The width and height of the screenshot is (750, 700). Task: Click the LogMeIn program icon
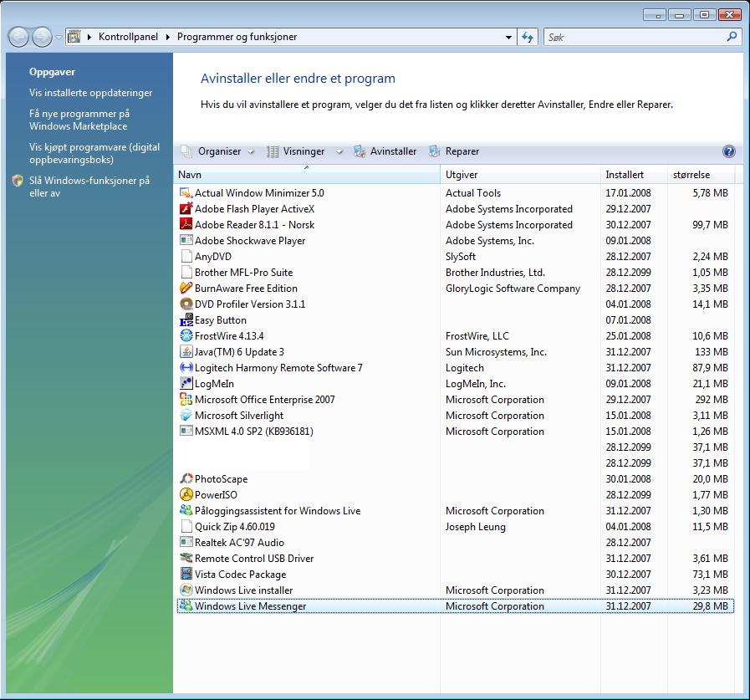click(x=186, y=383)
